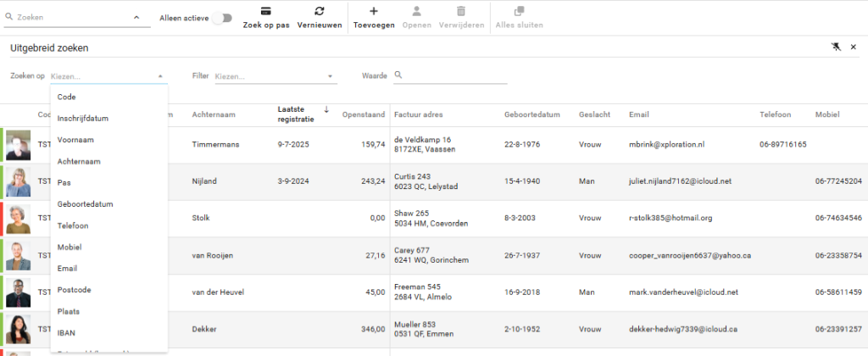
Task: Unpin the Uitgebreid zoeken panel
Action: 834,47
